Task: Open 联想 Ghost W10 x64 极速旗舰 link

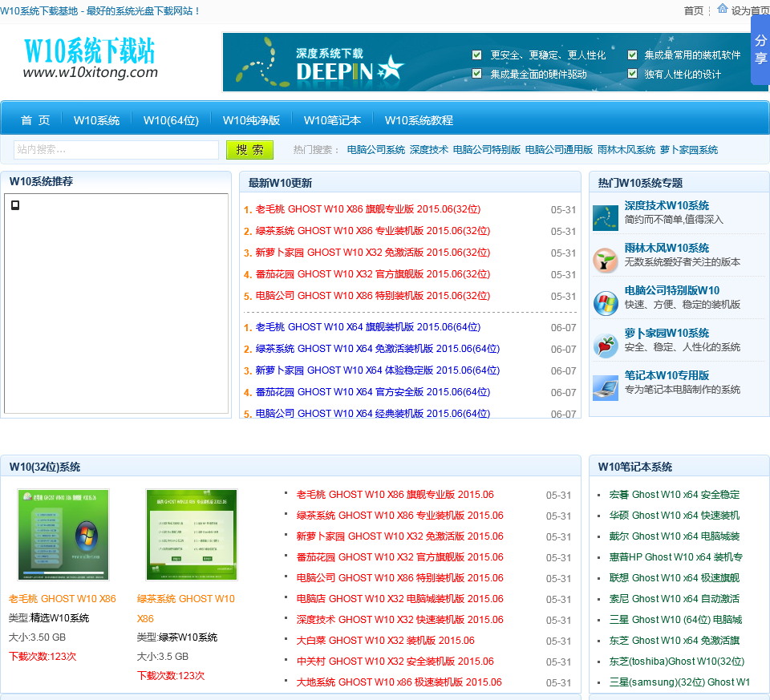Action: 675,578
